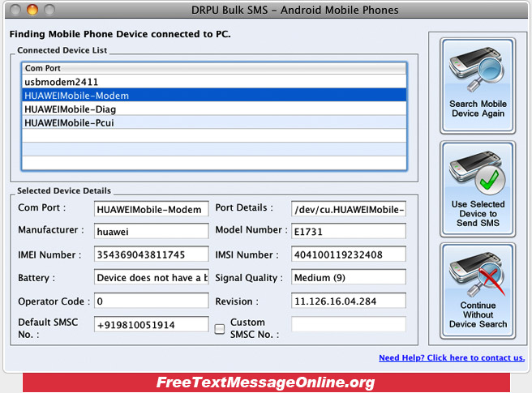Screen dimensions: 532x393
Task: Click the Continue Without Device Search icon
Action: 478,274
